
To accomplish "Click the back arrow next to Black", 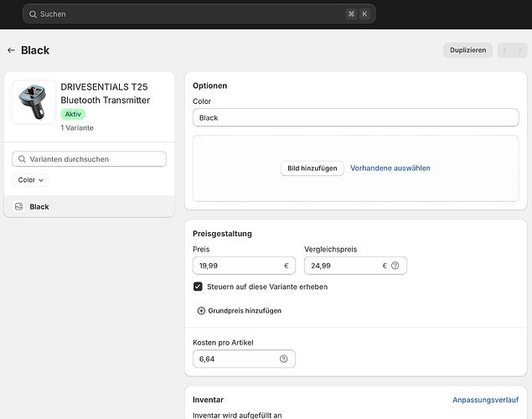I will pyautogui.click(x=11, y=50).
